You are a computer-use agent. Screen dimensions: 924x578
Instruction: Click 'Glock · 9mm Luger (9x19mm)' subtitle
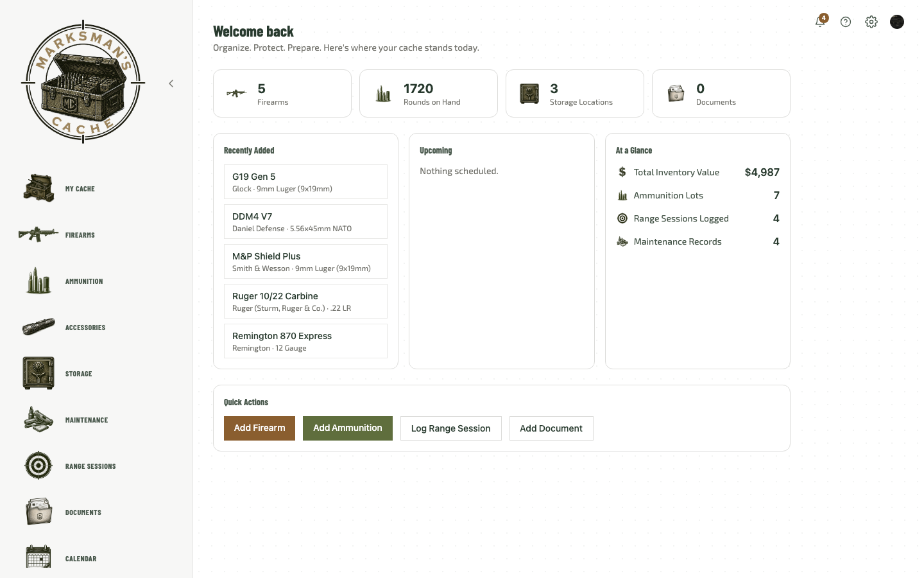click(282, 189)
